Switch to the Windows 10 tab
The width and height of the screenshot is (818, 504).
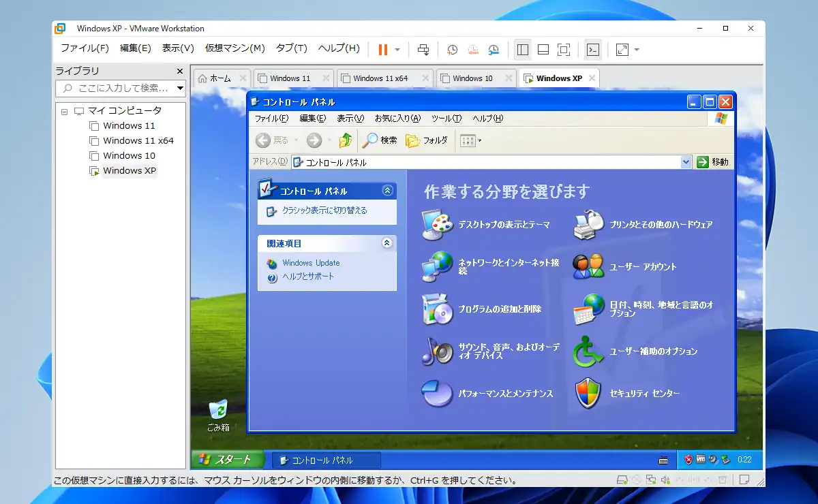(472, 78)
